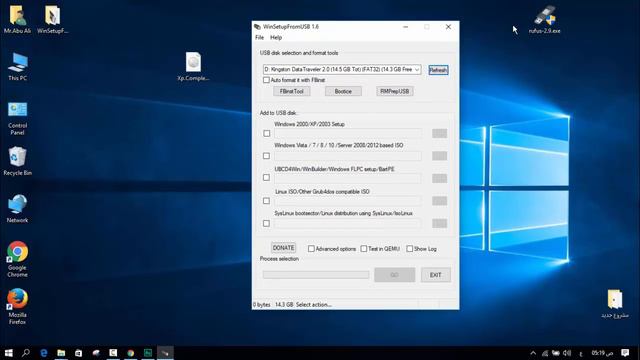Viewport: 640px width, 360px height.
Task: Switch to WinSetupFromUSB taskbar button
Action: 165,353
